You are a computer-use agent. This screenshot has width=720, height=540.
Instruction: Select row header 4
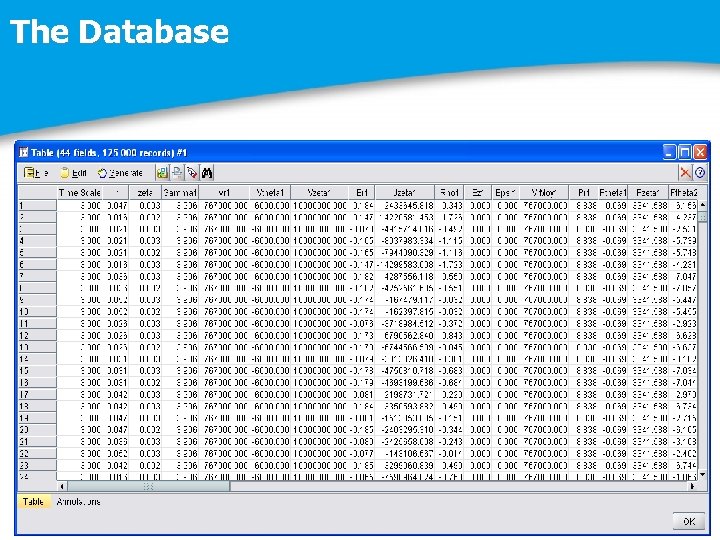pyautogui.click(x=37, y=241)
